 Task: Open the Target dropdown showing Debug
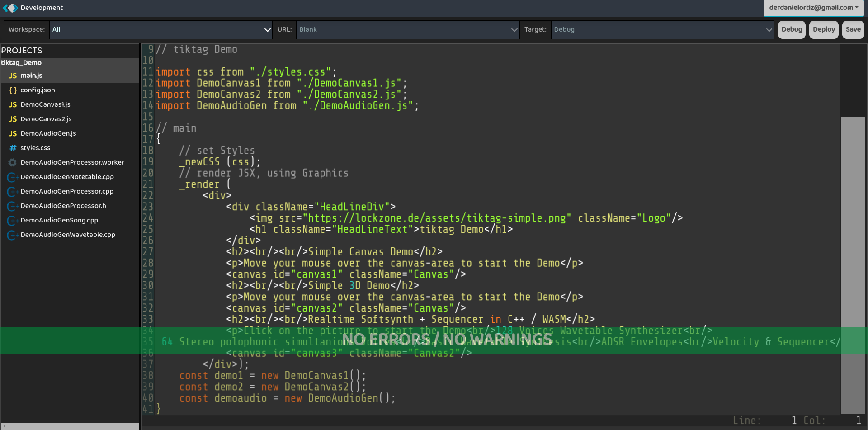pos(663,29)
